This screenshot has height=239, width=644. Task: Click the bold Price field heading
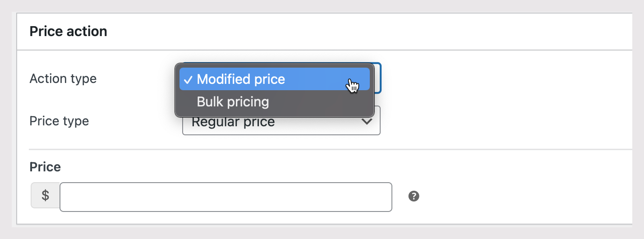coord(45,167)
